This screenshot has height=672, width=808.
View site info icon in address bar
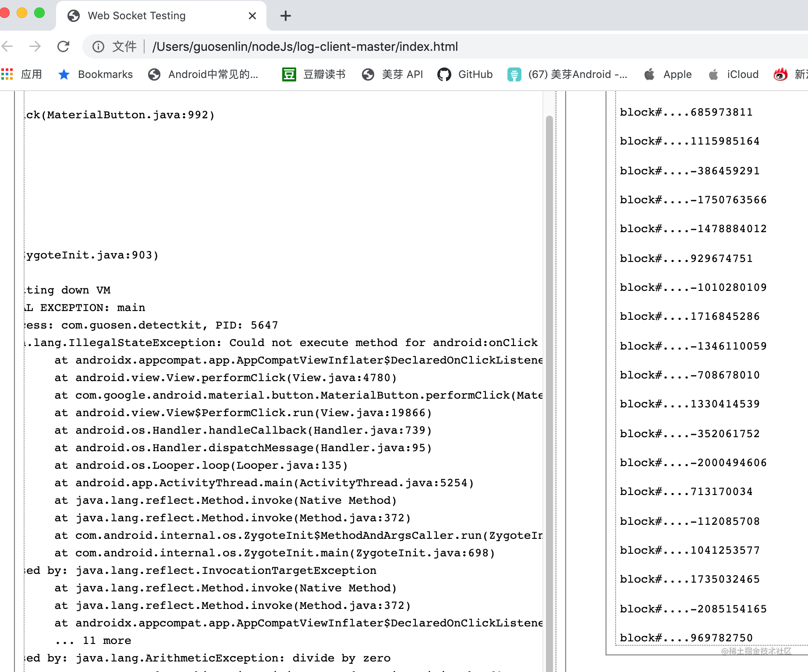coord(98,46)
